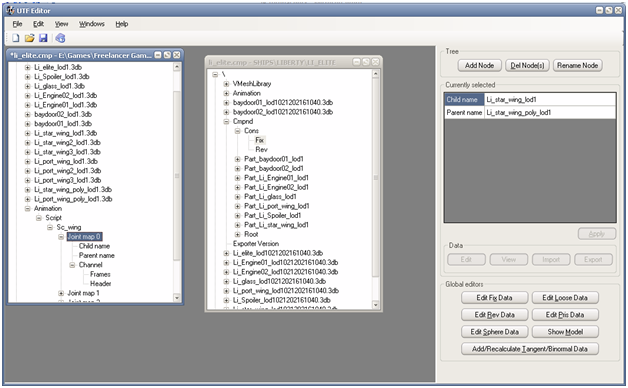Image resolution: width=628 pixels, height=388 pixels.
Task: Minimize the SHIPS\LIBERTY\LI_ELITE child window
Action: coord(356,62)
